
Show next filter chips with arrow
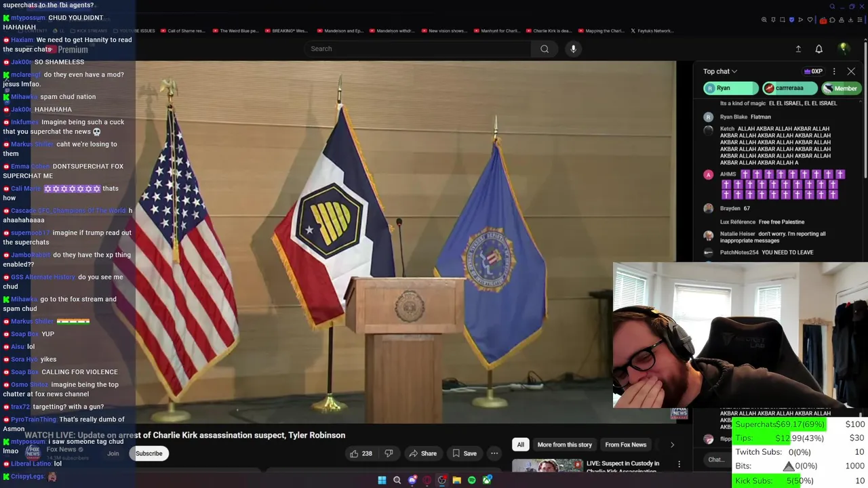pyautogui.click(x=672, y=445)
